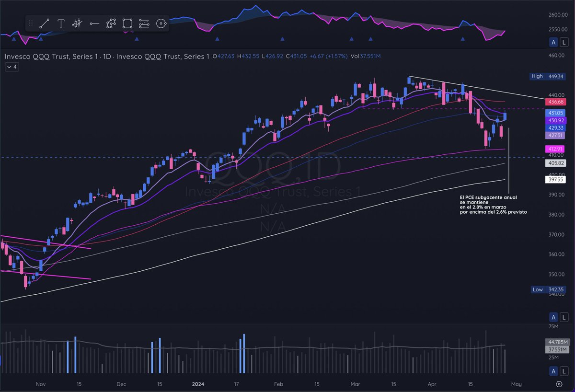
Task: Click the open value O427.63
Action: tap(223, 57)
